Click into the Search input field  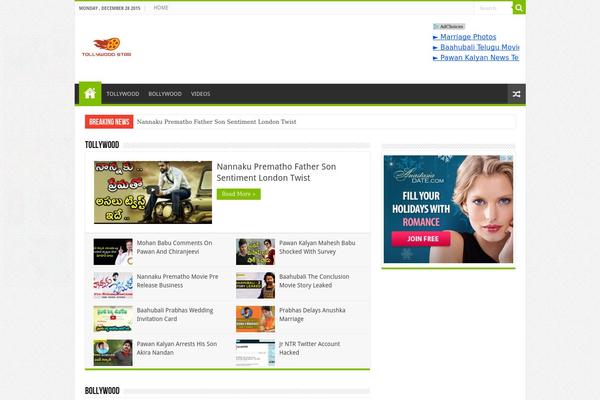[x=494, y=8]
